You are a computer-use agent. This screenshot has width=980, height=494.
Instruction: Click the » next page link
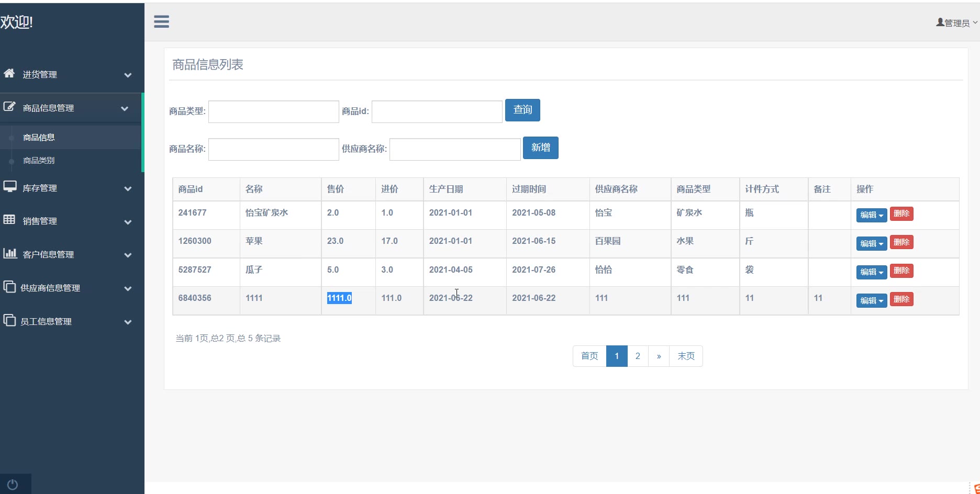(x=659, y=356)
